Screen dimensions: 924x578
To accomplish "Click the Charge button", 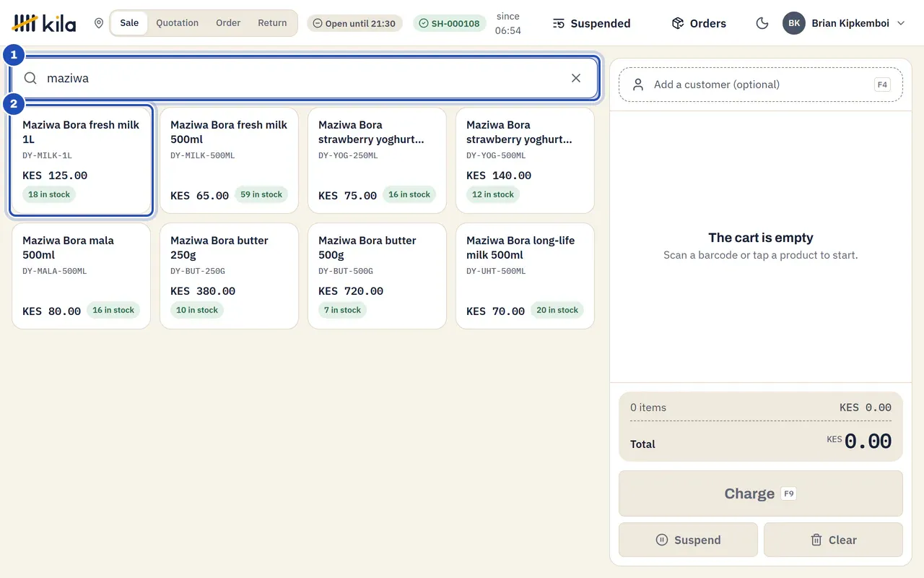I will [761, 493].
